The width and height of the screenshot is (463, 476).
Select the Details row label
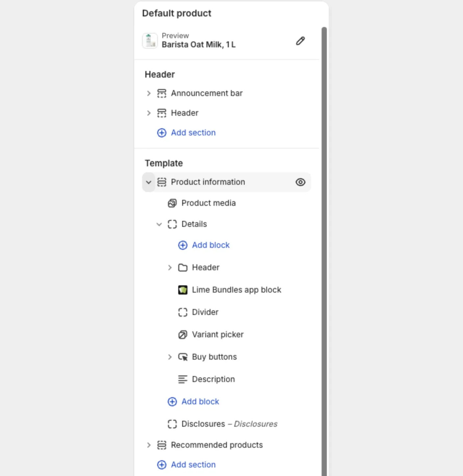pos(194,224)
